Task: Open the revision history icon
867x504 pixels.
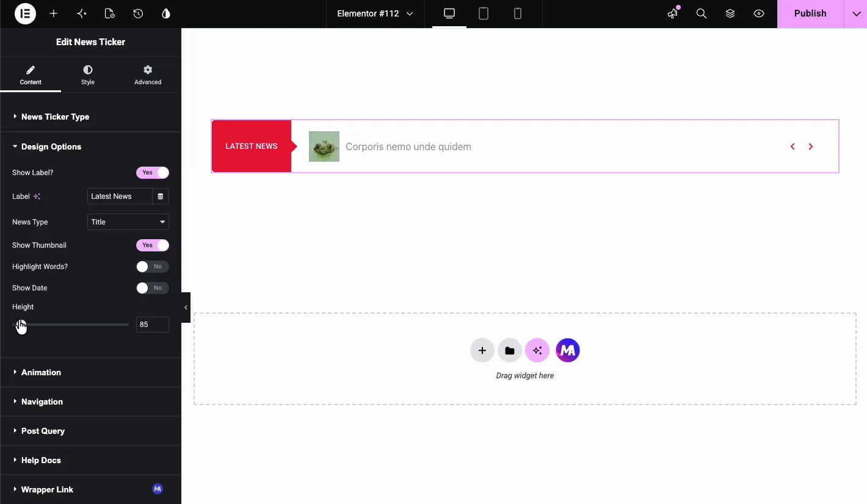Action: (x=138, y=13)
